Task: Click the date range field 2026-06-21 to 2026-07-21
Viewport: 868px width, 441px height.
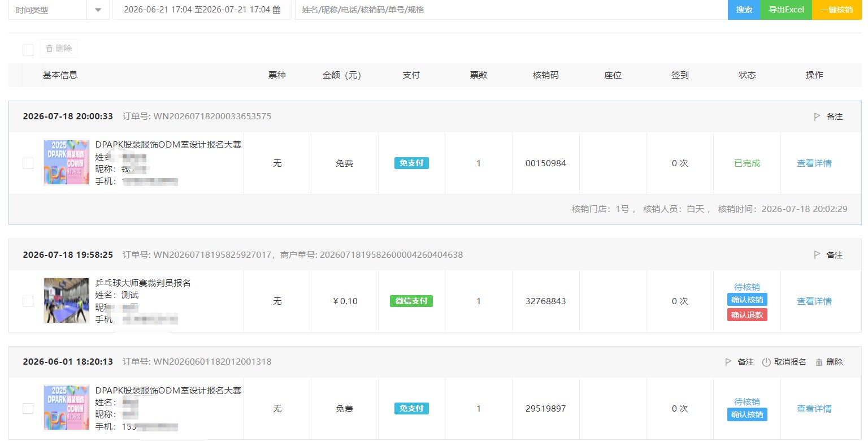Action: click(x=202, y=10)
